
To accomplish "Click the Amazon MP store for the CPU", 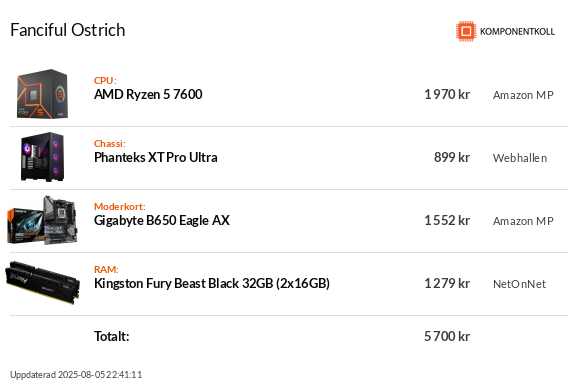I will [523, 95].
